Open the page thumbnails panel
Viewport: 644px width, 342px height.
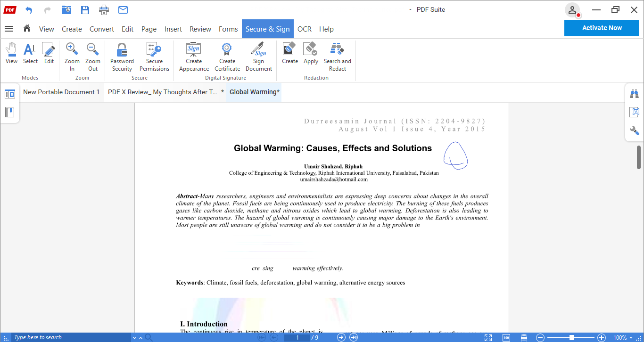pos(10,93)
